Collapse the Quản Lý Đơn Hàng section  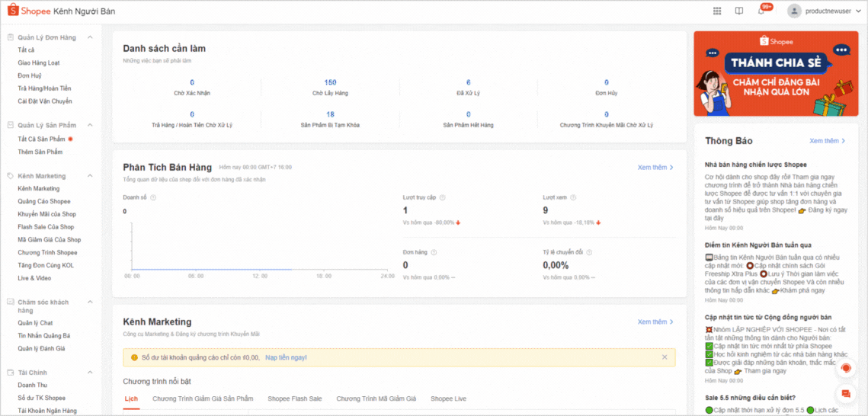click(91, 37)
